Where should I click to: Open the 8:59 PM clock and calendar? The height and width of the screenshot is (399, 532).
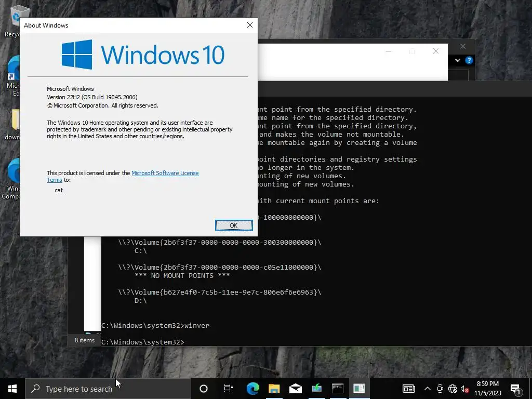point(487,389)
